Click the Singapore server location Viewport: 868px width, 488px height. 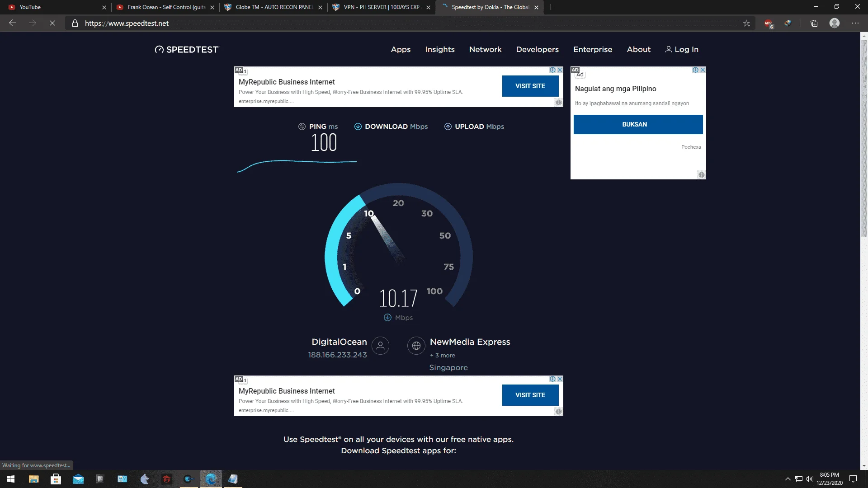[x=448, y=368]
